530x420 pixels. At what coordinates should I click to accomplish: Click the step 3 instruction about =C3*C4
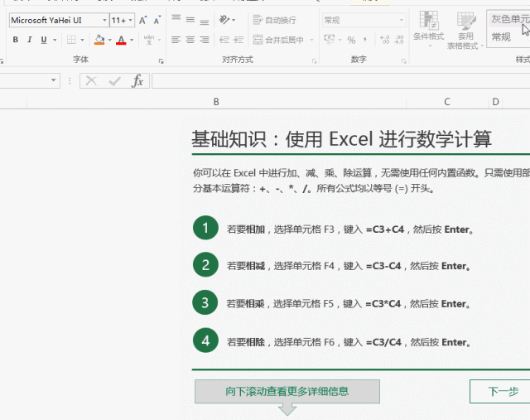coord(349,304)
